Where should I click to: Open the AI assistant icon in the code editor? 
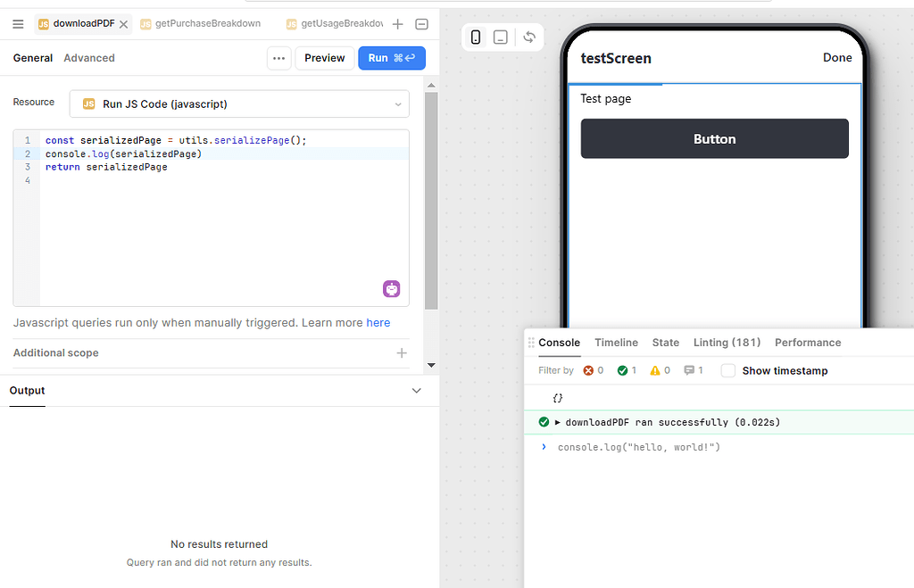(391, 288)
